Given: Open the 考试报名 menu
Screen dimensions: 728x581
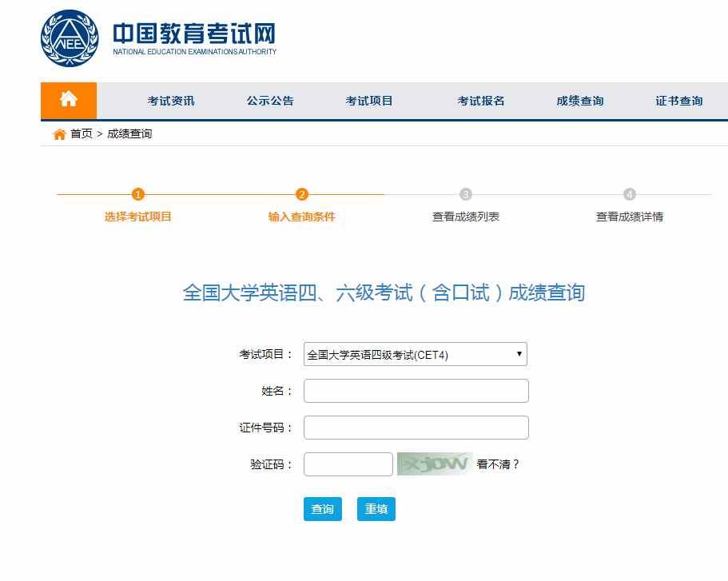Looking at the screenshot, I should click(481, 101).
